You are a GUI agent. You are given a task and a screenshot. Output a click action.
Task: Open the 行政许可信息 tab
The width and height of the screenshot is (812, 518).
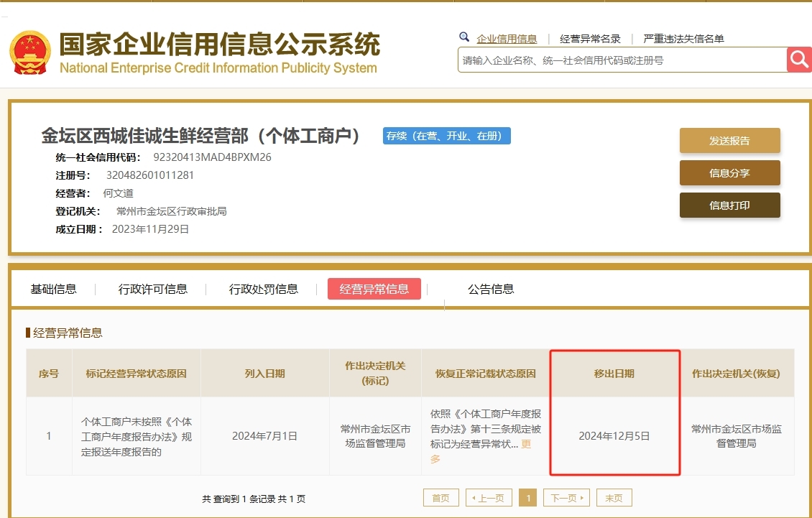click(x=152, y=289)
